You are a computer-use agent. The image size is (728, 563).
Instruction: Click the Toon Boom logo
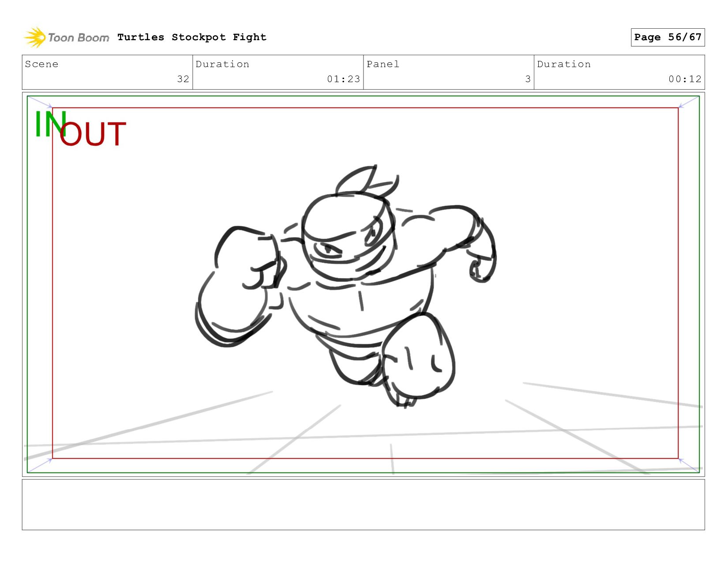[x=66, y=37]
